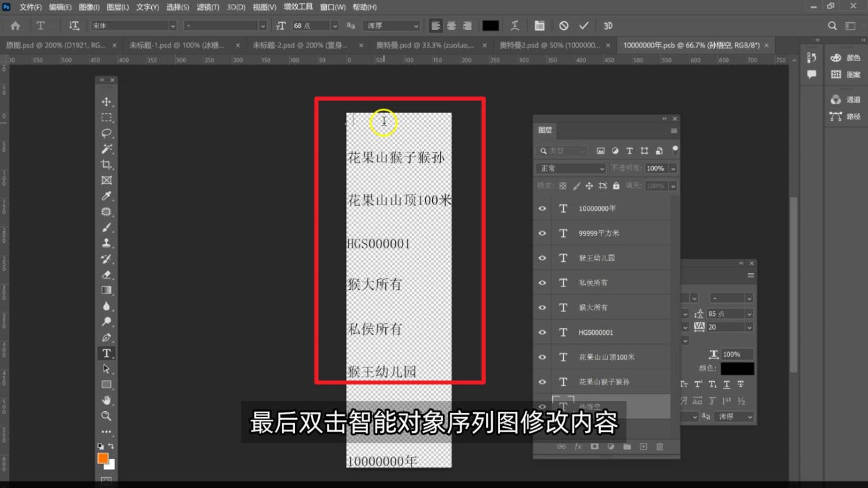Open the font style dropdown in the options bar
The height and width of the screenshot is (488, 868).
pyautogui.click(x=225, y=25)
